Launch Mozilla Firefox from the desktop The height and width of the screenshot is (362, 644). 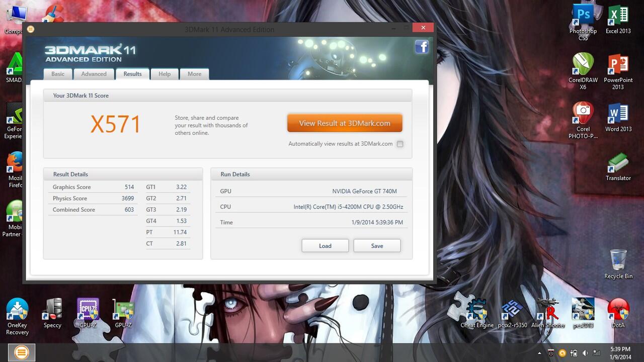tap(14, 170)
